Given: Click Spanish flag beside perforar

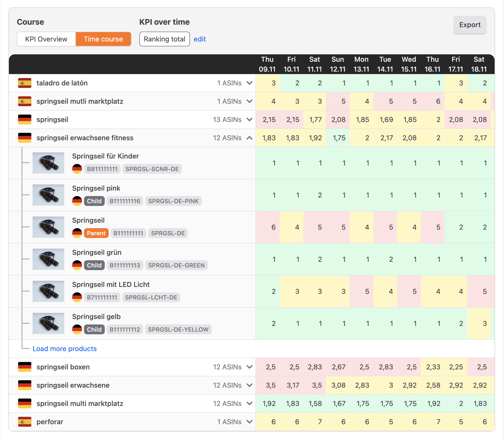Looking at the screenshot, I should [25, 422].
